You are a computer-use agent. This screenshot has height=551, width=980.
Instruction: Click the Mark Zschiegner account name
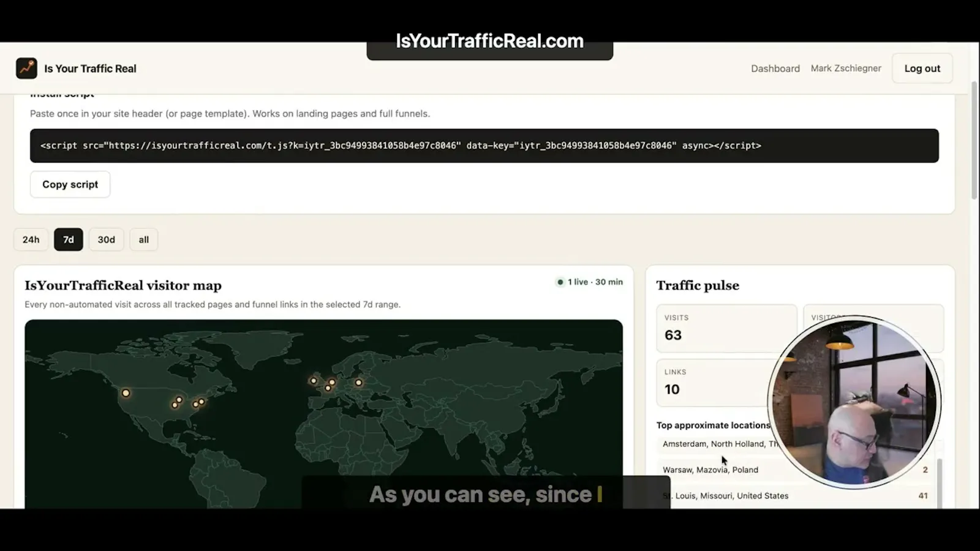pos(846,69)
